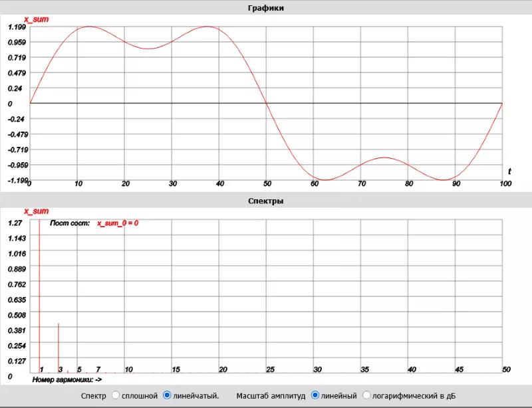Select the линейчатый spectrum radio button
The width and height of the screenshot is (532, 408).
(x=167, y=395)
